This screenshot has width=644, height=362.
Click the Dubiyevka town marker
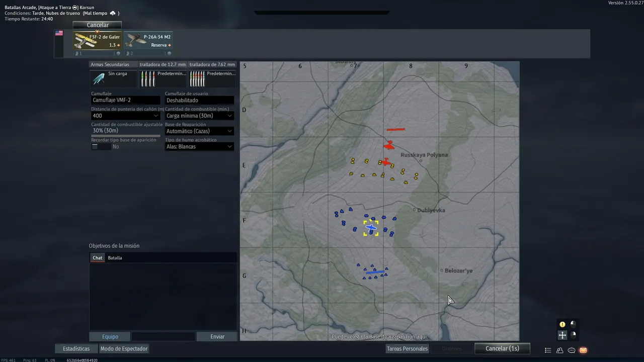[414, 210]
